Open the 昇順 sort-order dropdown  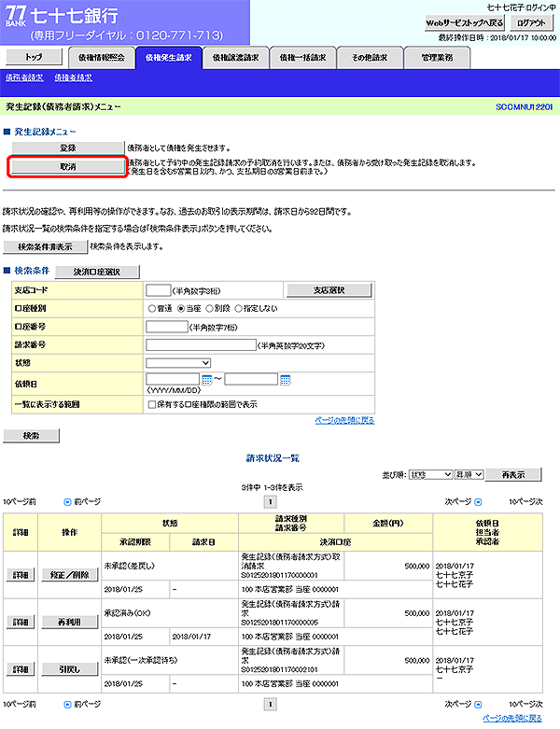pos(469,475)
